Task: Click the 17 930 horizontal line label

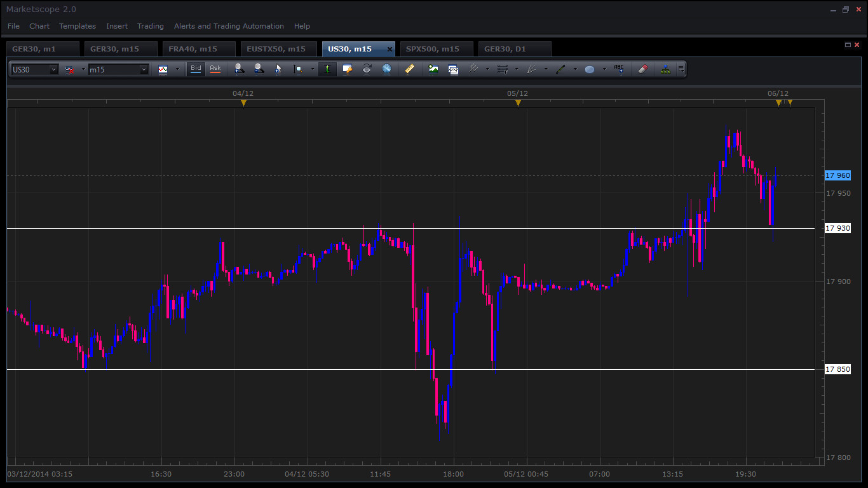Action: click(x=837, y=228)
